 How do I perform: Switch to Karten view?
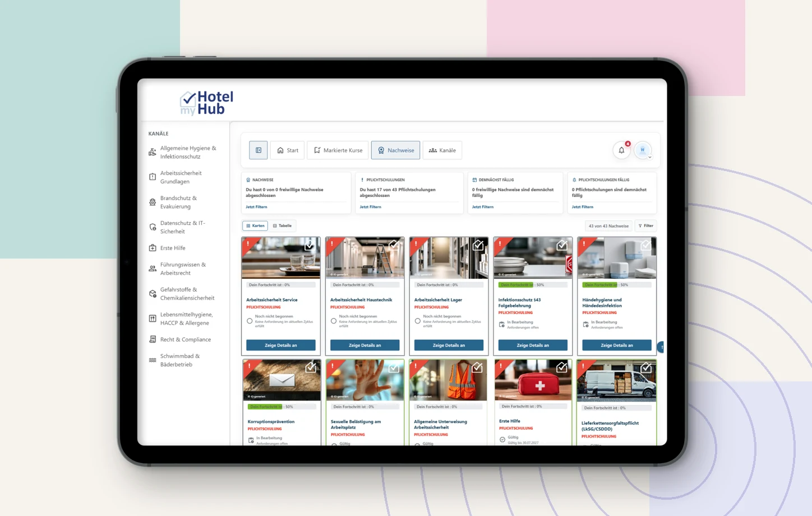click(x=255, y=226)
